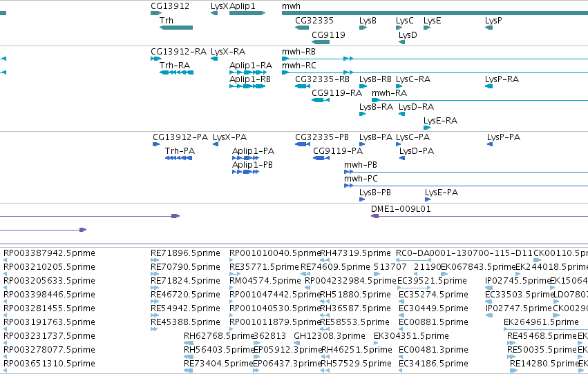Select the LysC-RA transcript label
588x374 pixels.
413,79
